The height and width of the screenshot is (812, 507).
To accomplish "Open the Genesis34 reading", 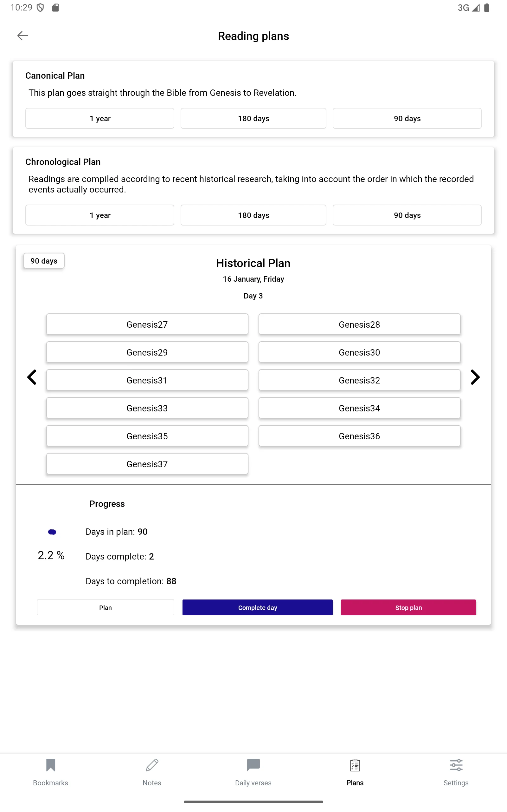I will (359, 408).
